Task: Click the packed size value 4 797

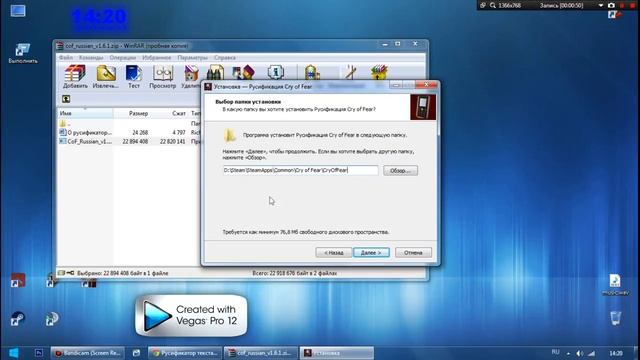Action: (x=179, y=132)
